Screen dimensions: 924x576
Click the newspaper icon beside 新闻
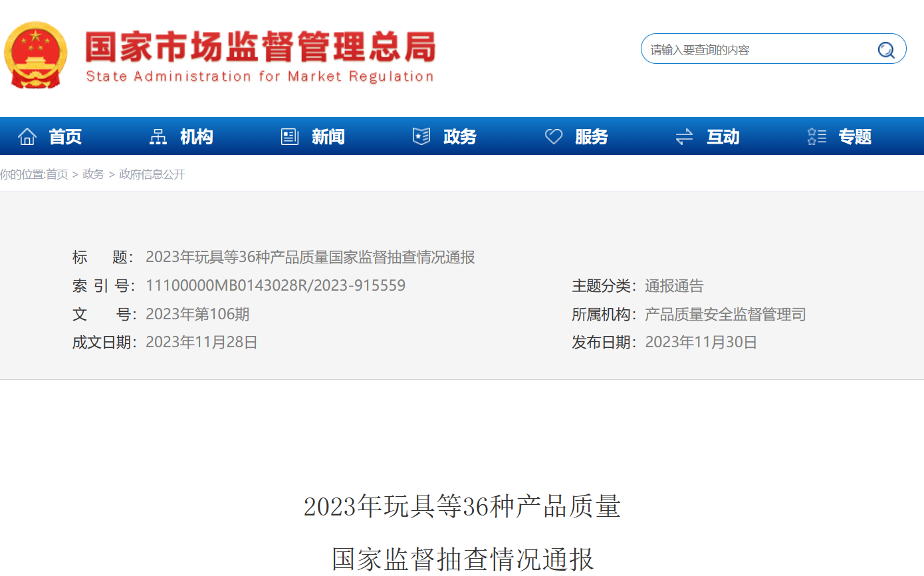[x=290, y=137]
